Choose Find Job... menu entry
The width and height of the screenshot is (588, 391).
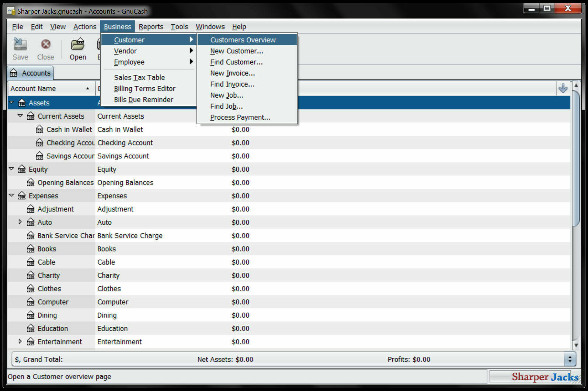[247, 106]
